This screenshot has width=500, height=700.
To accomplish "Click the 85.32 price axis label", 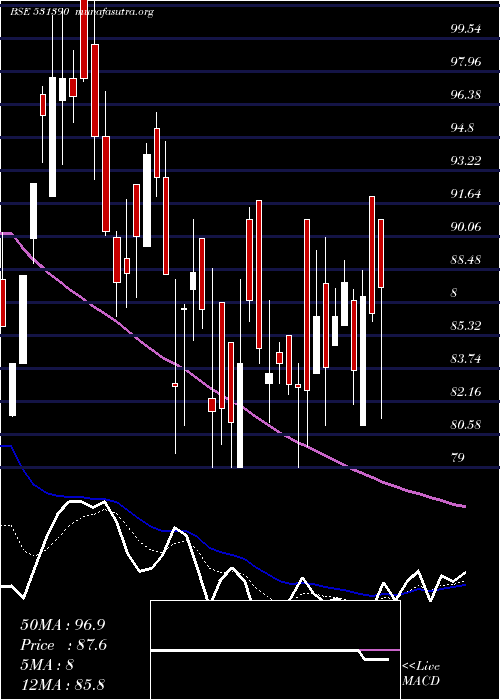I will [466, 326].
